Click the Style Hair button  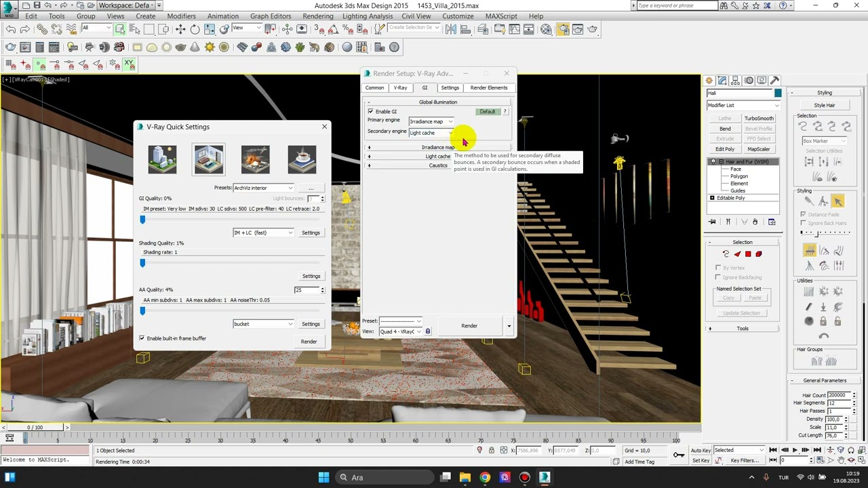[825, 105]
